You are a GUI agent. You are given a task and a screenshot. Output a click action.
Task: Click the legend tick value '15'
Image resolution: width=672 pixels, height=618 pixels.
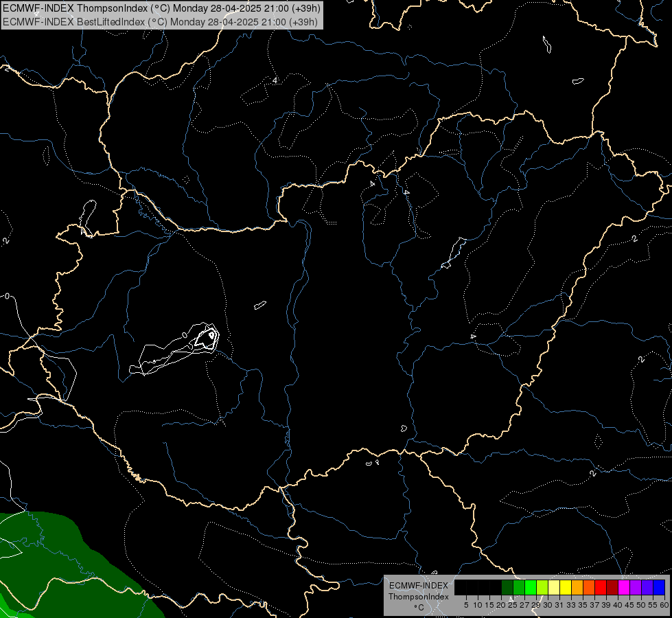coord(489,605)
